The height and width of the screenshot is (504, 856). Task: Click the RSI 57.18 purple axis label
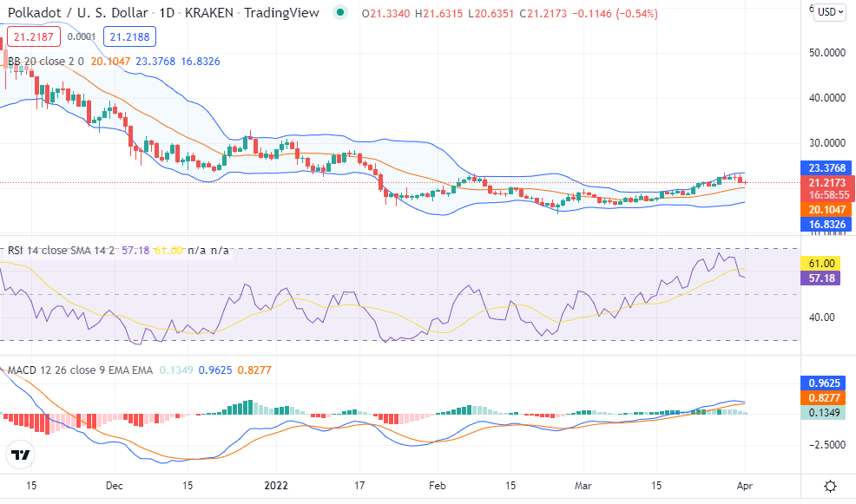coord(821,278)
